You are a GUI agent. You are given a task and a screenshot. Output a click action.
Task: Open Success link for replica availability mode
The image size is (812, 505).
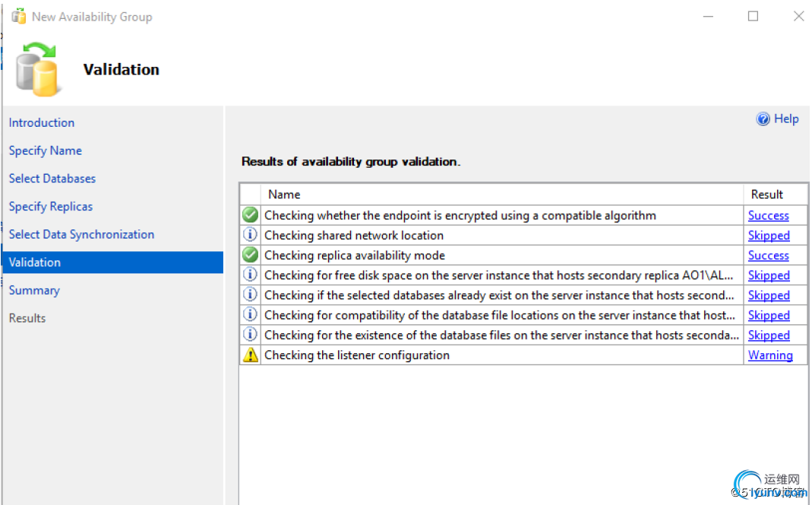[x=768, y=256]
